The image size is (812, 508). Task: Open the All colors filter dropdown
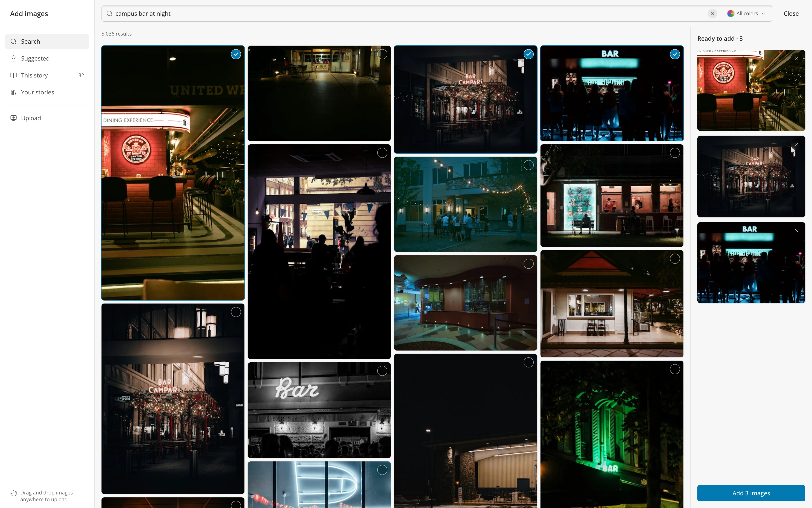coord(746,13)
